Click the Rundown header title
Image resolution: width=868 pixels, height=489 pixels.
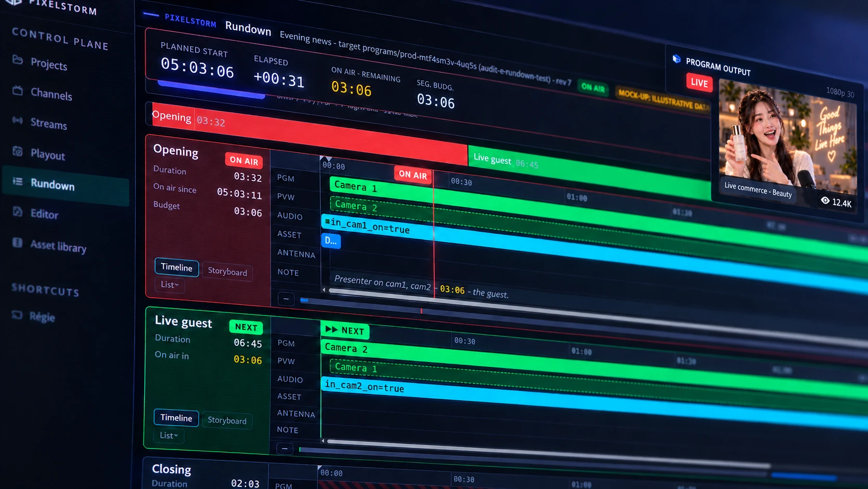click(x=248, y=29)
